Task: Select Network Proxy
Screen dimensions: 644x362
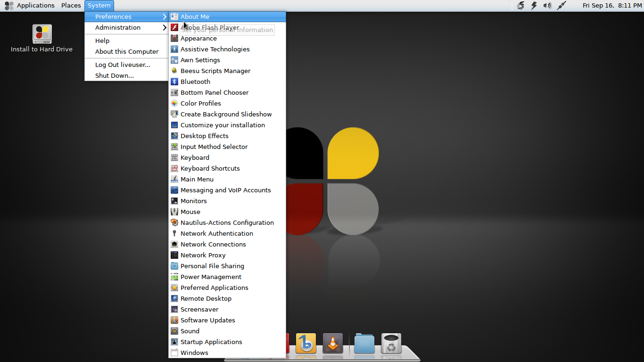Action: pos(227,255)
